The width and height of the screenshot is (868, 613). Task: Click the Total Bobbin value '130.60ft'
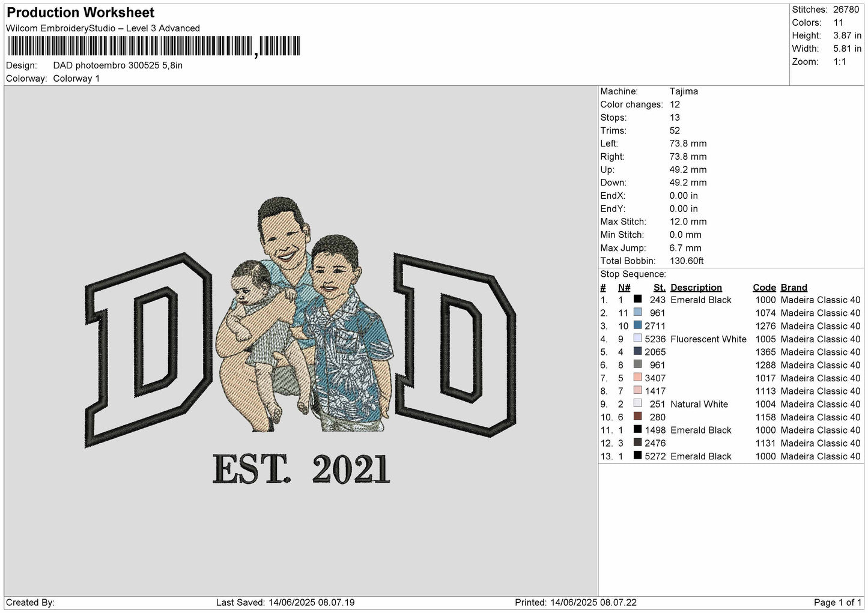click(687, 261)
